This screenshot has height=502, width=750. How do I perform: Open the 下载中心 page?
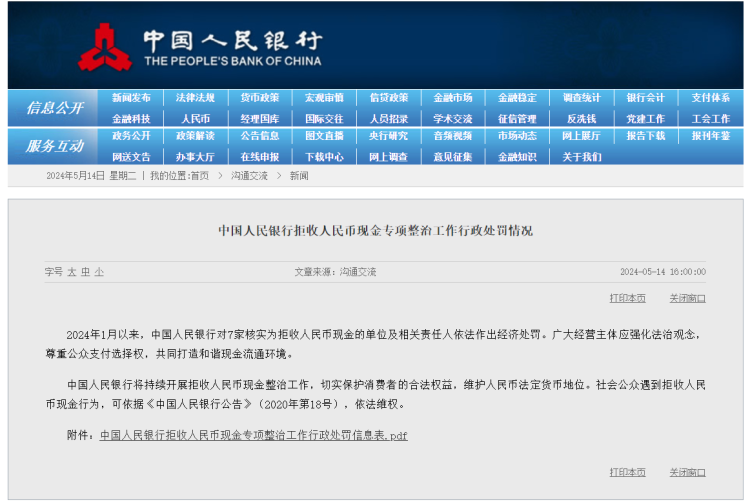(324, 156)
